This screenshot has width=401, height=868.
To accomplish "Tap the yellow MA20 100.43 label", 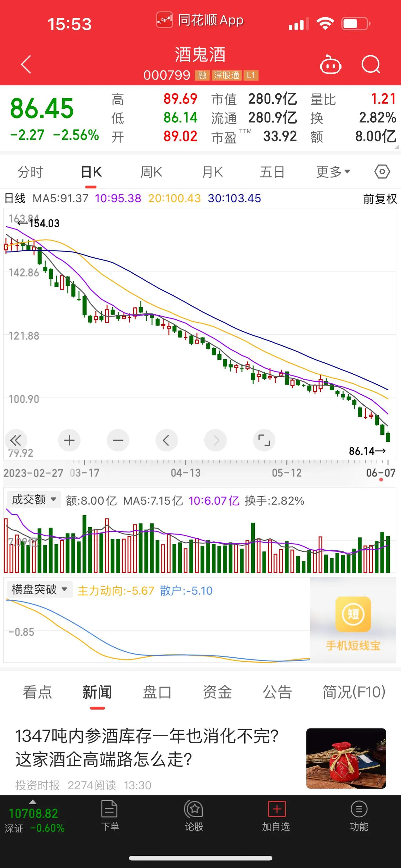I will pos(174,198).
